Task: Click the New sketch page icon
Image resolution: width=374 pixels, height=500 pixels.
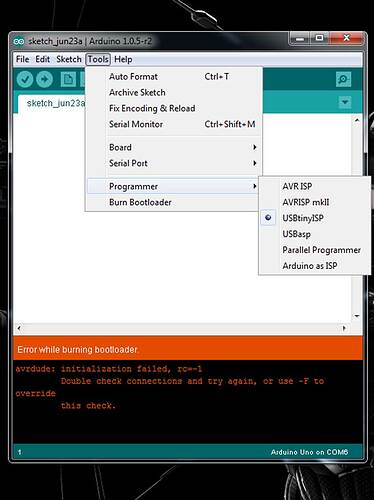Action: (x=68, y=79)
